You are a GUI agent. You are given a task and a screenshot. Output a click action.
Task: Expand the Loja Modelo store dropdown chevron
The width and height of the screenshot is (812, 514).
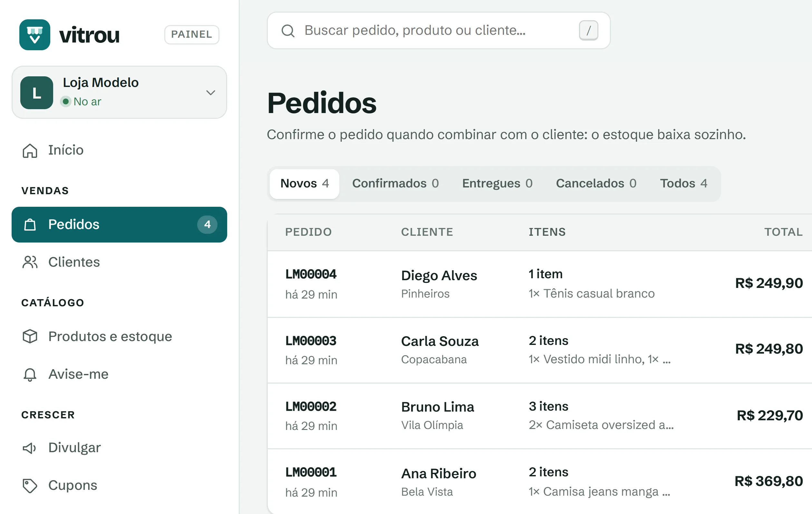coord(211,93)
